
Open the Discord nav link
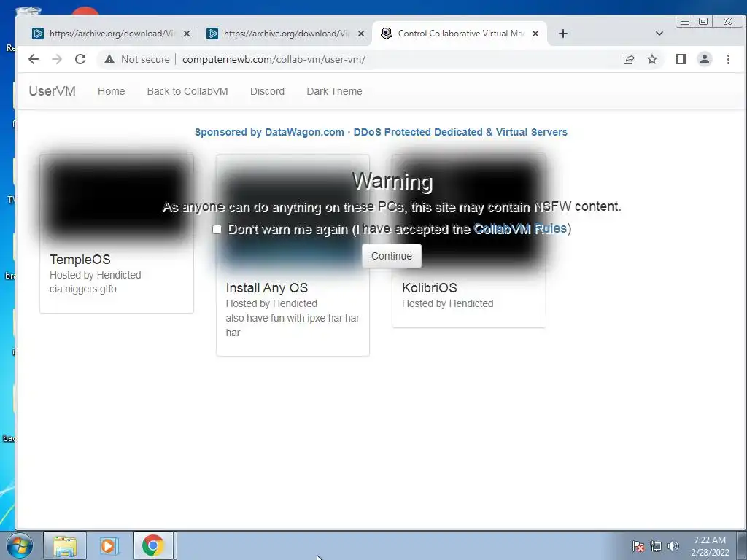point(267,91)
